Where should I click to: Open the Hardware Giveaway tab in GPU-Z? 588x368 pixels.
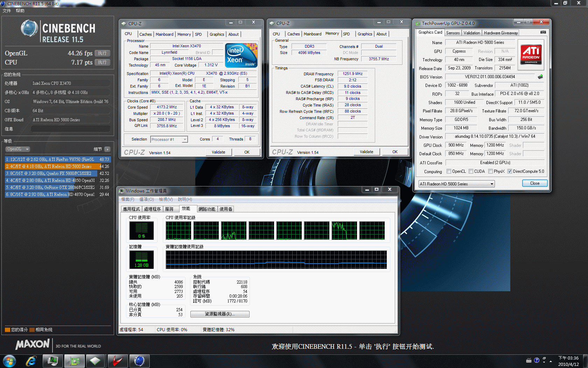coord(500,33)
